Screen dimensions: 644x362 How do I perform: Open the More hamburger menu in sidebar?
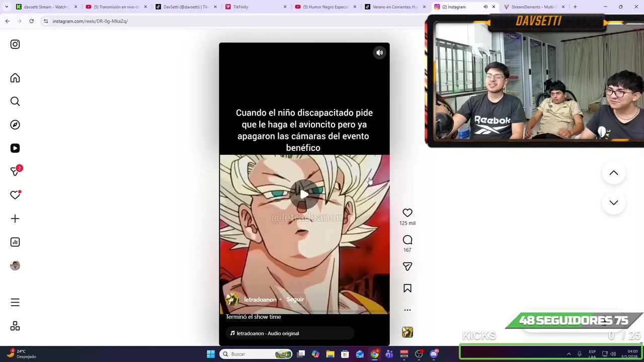pos(15,303)
